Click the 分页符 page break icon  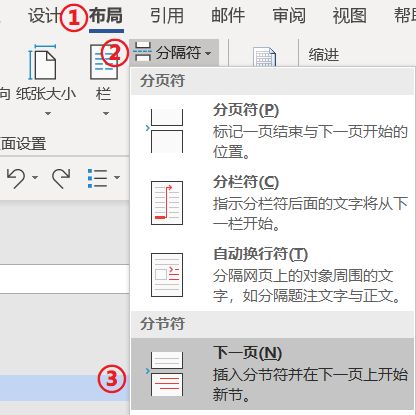tap(167, 131)
